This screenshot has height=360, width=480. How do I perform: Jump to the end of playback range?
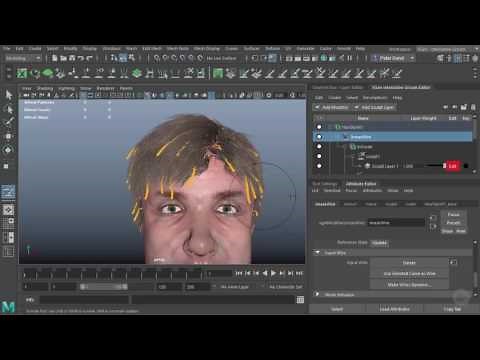coord(299,273)
